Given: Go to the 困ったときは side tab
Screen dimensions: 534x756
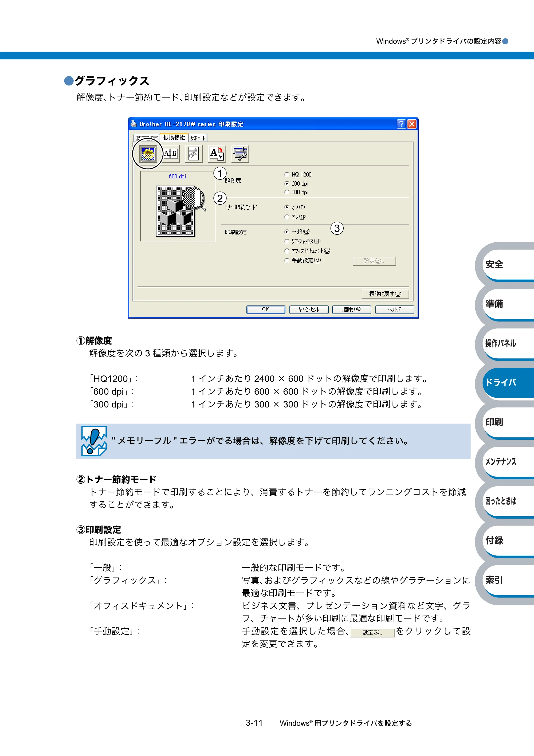Looking at the screenshot, I should [x=508, y=501].
